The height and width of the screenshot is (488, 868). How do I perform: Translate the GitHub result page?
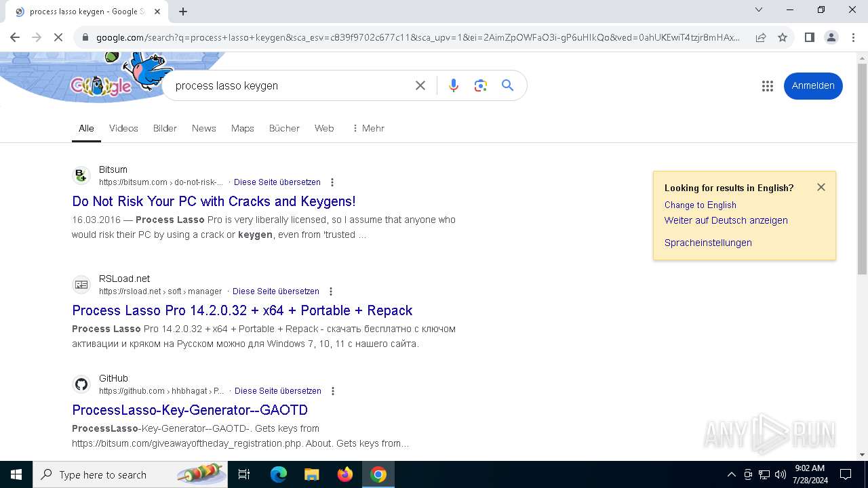[278, 391]
